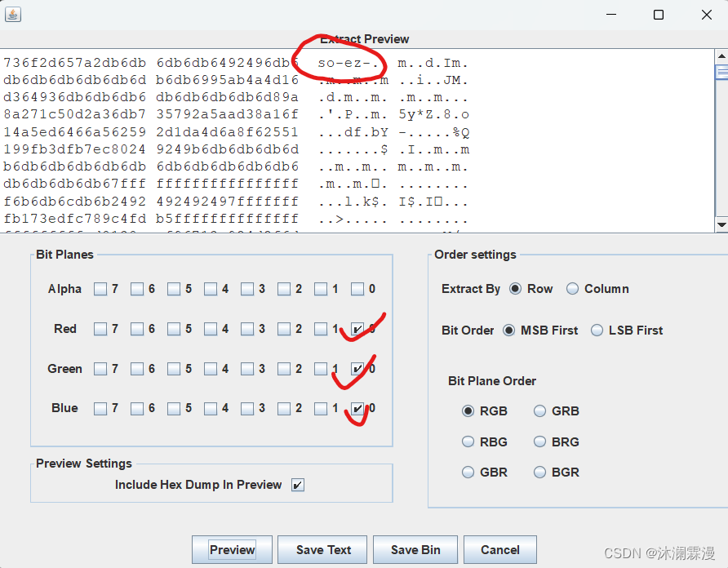Maximize the Extract Preview window
Viewport: 728px width, 568px height.
(x=659, y=15)
